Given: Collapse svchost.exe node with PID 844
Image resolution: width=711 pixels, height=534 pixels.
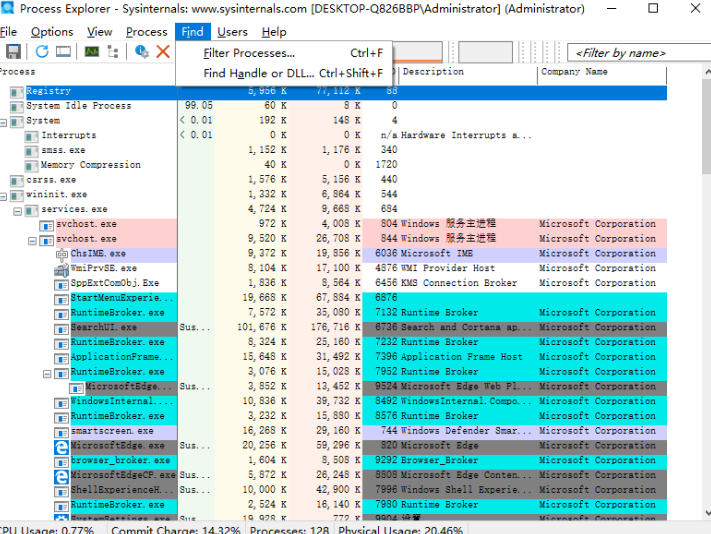Looking at the screenshot, I should [x=33, y=240].
